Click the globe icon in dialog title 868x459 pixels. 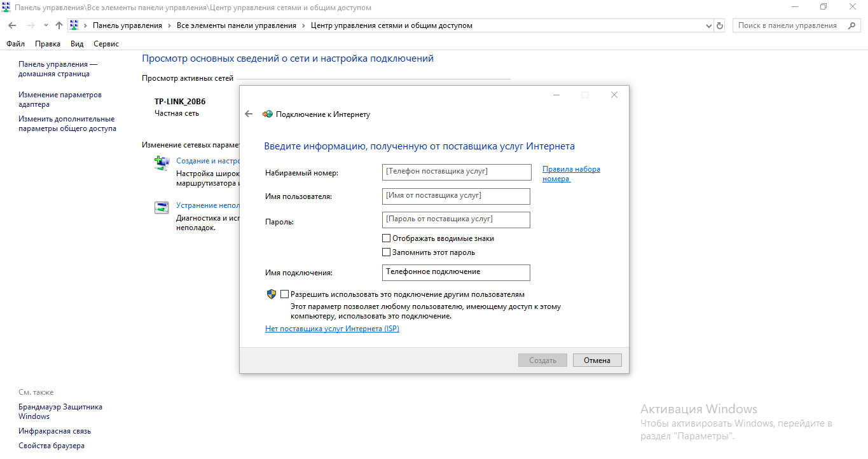(268, 114)
